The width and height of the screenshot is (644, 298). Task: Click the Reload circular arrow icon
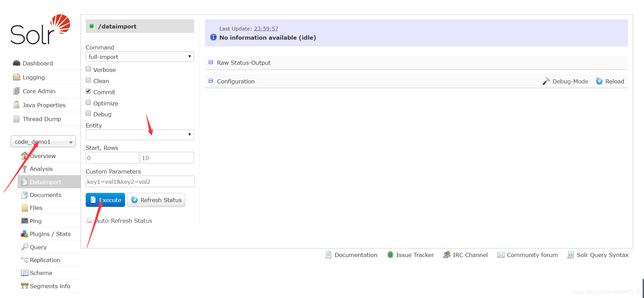(x=599, y=81)
